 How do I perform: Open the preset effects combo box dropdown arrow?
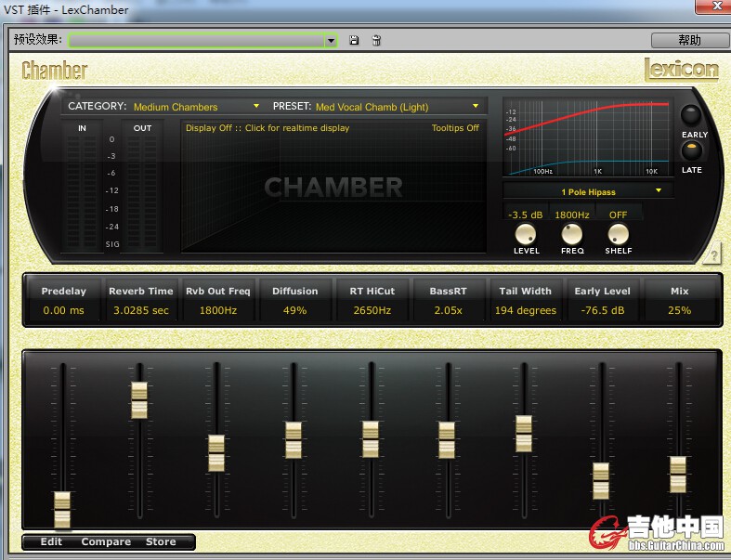click(x=331, y=41)
